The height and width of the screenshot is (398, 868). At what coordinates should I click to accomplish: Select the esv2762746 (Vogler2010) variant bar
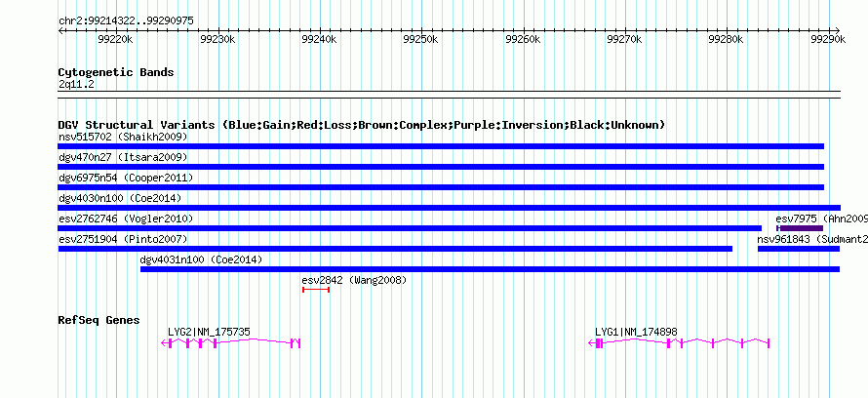click(410, 228)
